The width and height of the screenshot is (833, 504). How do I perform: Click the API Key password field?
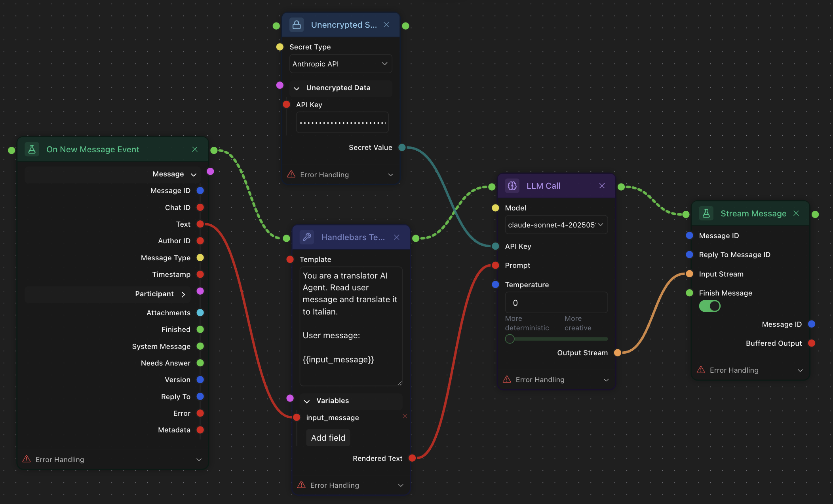tap(342, 123)
